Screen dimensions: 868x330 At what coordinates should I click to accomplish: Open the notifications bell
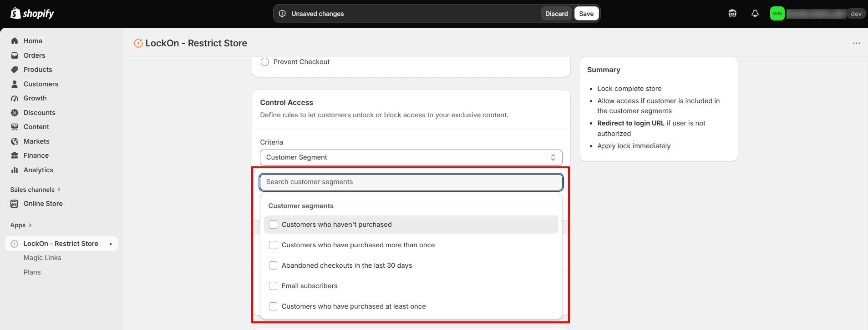tap(755, 14)
